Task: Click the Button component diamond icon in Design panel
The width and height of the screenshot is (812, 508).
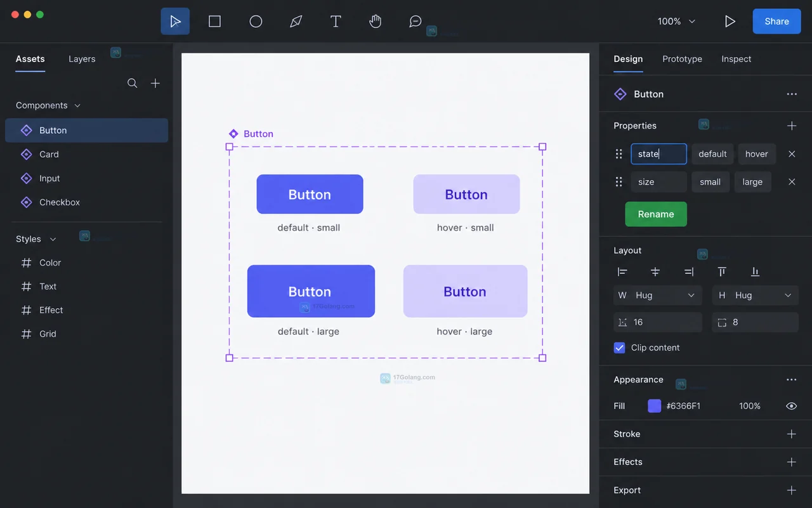Action: pos(620,94)
